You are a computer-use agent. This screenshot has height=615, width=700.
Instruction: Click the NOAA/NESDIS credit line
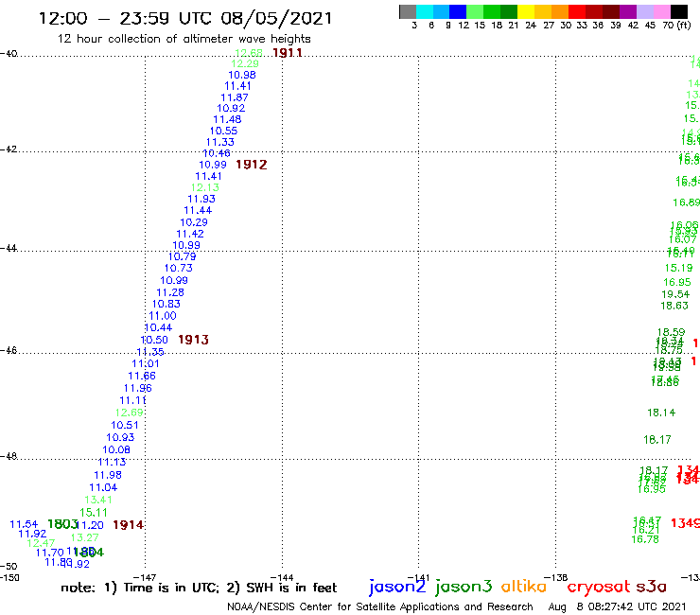click(380, 606)
